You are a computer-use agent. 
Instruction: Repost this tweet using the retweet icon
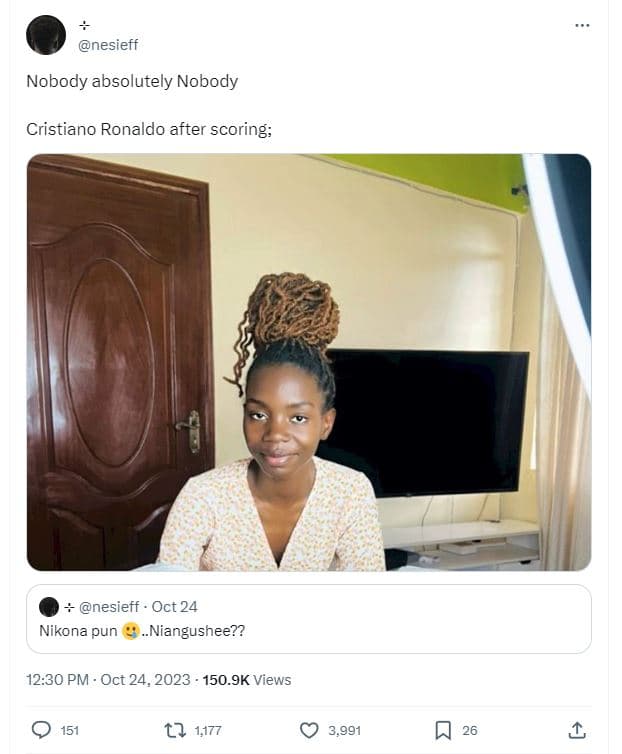point(174,730)
